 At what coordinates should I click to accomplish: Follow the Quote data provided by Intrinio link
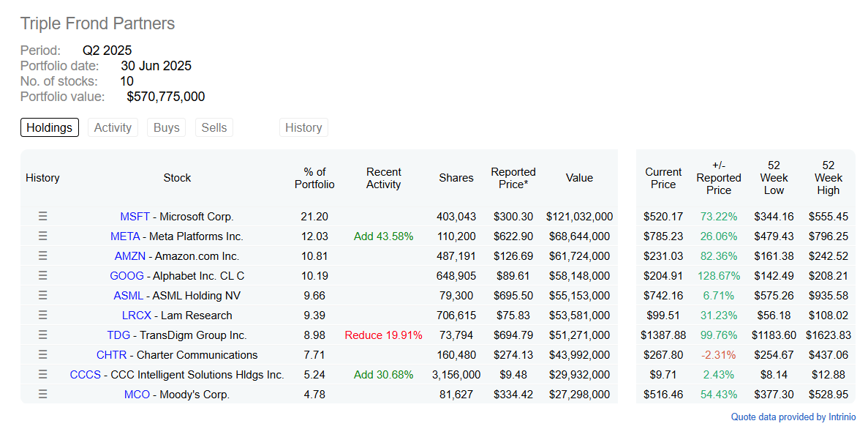[793, 417]
